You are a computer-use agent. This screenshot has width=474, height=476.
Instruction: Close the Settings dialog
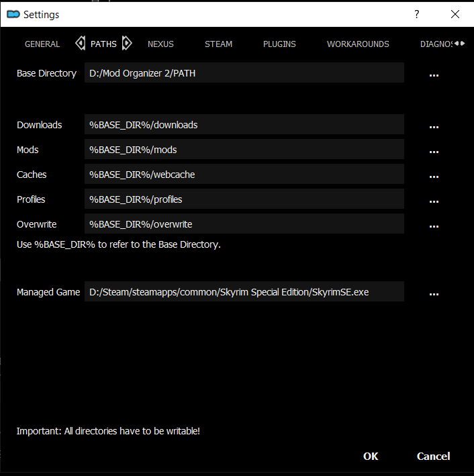click(x=455, y=14)
